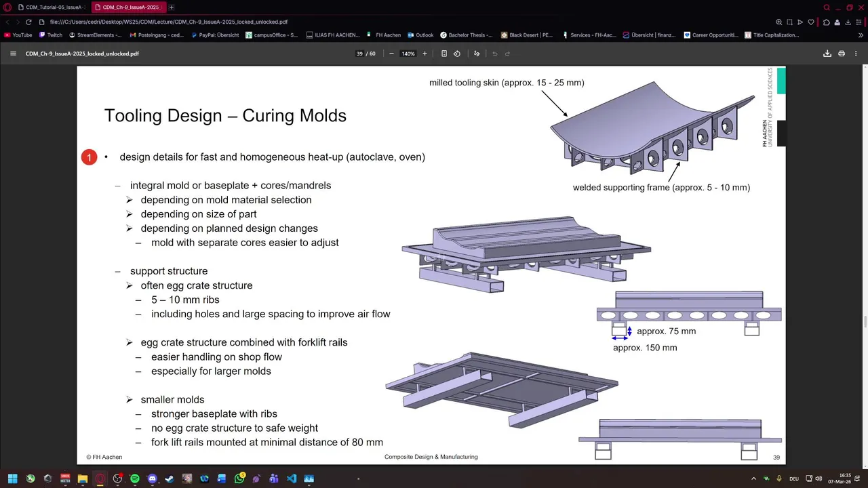Viewport: 868px width, 488px height.
Task: Click the 140% zoom level field
Action: (x=408, y=54)
